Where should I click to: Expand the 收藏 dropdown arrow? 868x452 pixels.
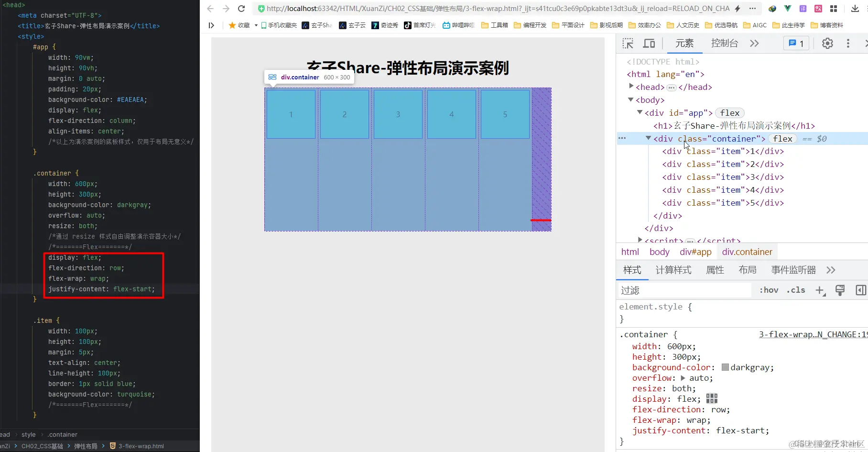coord(256,25)
